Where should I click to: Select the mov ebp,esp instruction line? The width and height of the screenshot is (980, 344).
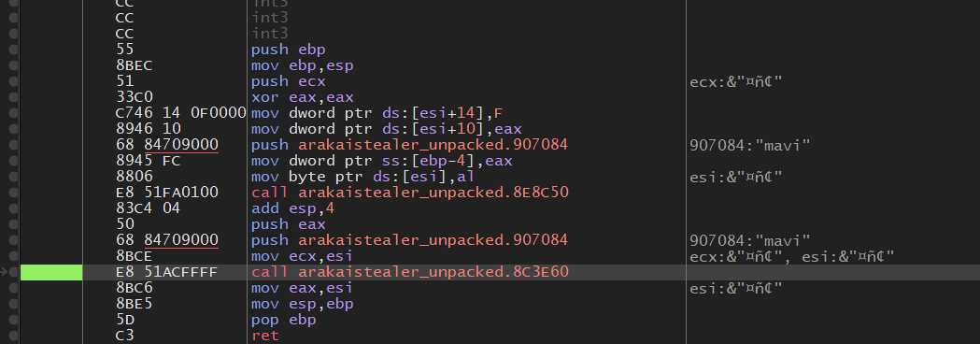click(303, 65)
